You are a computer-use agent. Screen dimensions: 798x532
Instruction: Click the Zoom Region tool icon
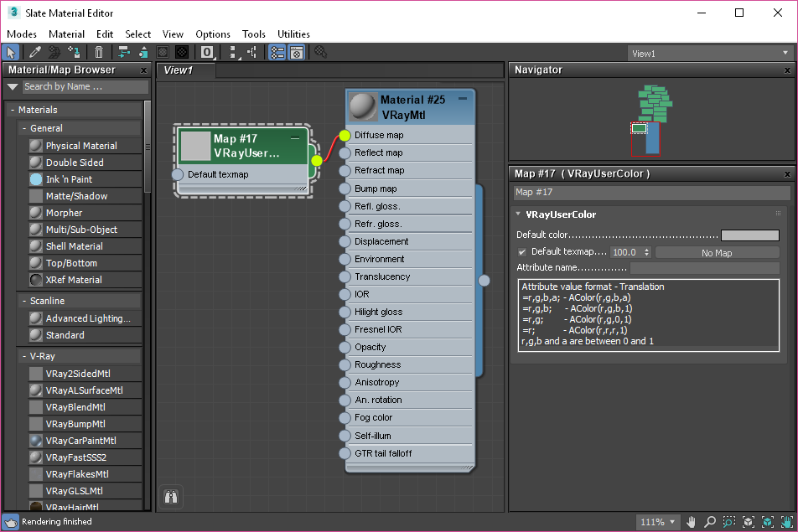coord(728,522)
